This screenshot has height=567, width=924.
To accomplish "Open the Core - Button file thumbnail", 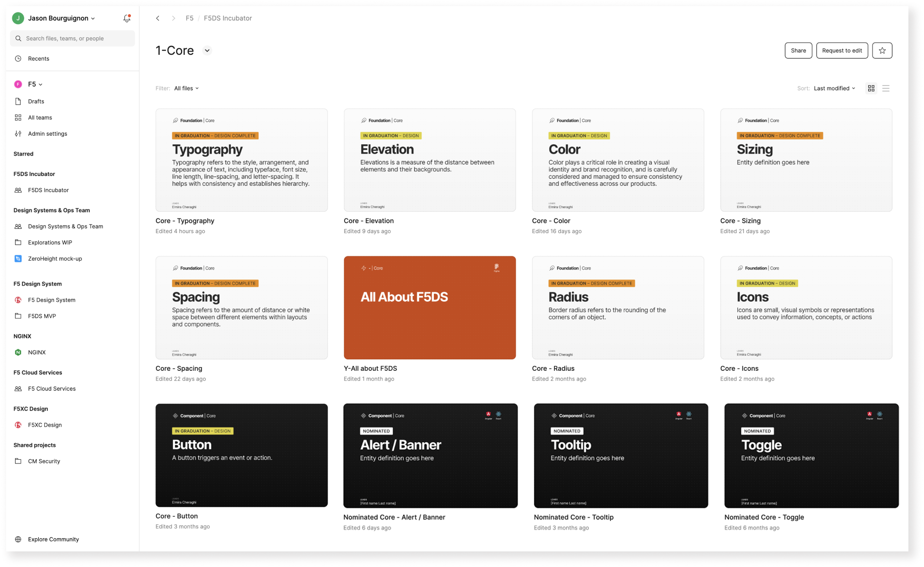I will tap(242, 455).
